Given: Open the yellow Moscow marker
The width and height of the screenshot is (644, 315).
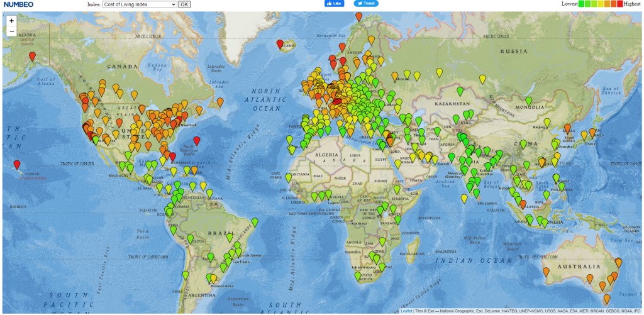Looking at the screenshot, I should pyautogui.click(x=395, y=76).
